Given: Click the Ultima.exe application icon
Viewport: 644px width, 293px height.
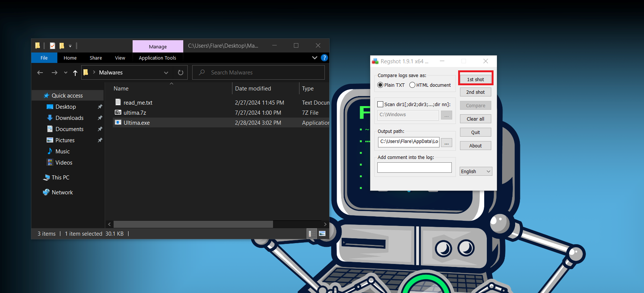Looking at the screenshot, I should (118, 122).
